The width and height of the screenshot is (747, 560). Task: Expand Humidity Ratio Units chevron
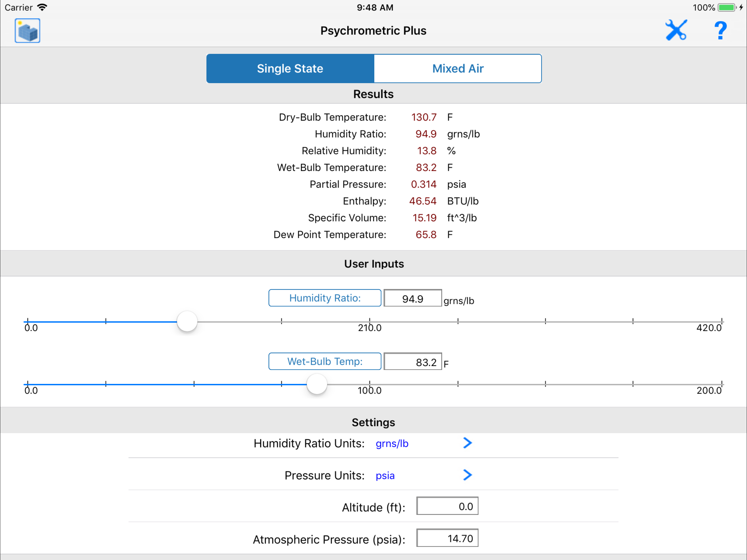pyautogui.click(x=467, y=443)
